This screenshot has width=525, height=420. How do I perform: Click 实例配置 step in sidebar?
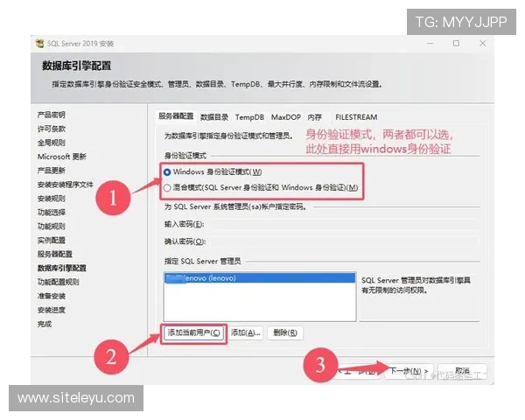pos(52,240)
